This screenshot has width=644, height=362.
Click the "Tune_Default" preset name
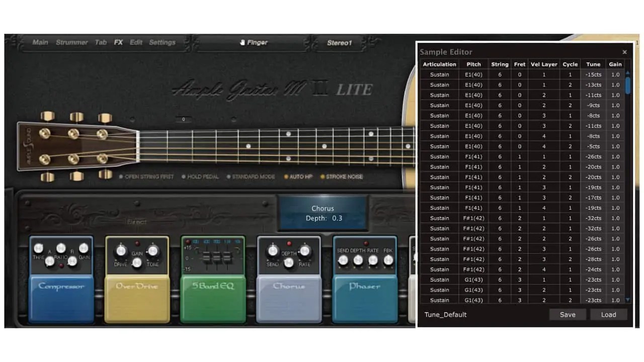point(445,315)
